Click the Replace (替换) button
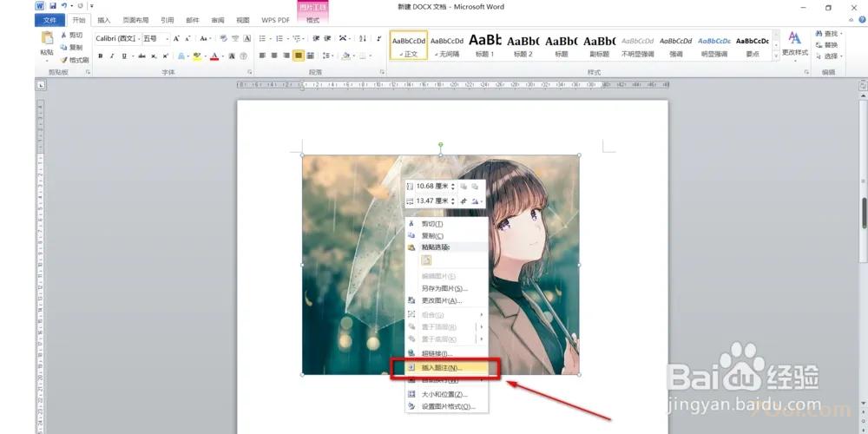This screenshot has height=434, width=868. pos(826,45)
